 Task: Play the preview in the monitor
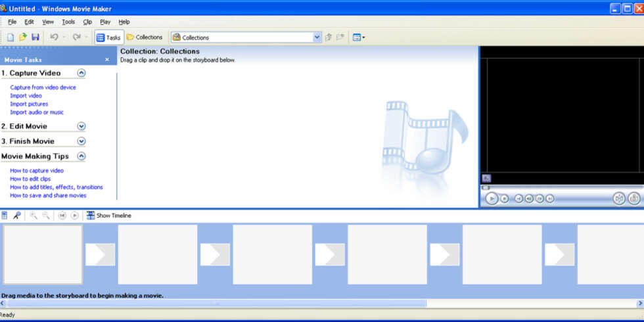pyautogui.click(x=492, y=198)
